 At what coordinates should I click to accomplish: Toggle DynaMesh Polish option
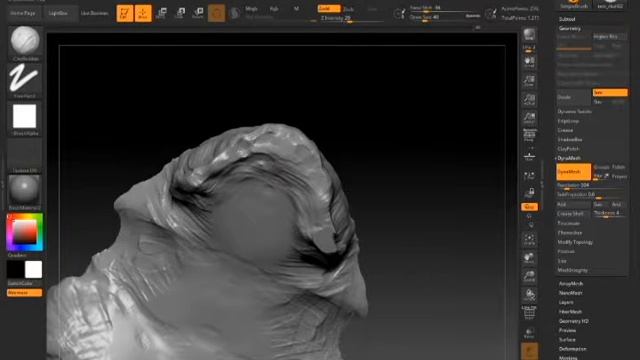[619, 167]
